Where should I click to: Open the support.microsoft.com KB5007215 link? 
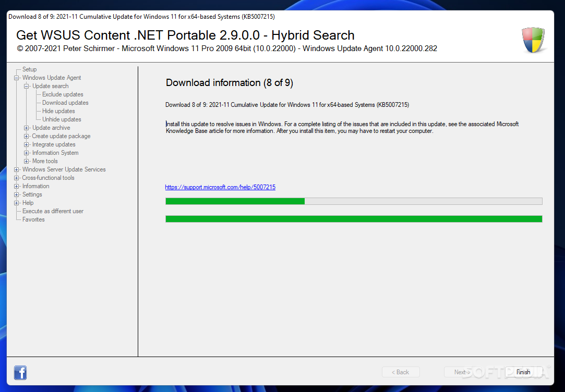(220, 187)
